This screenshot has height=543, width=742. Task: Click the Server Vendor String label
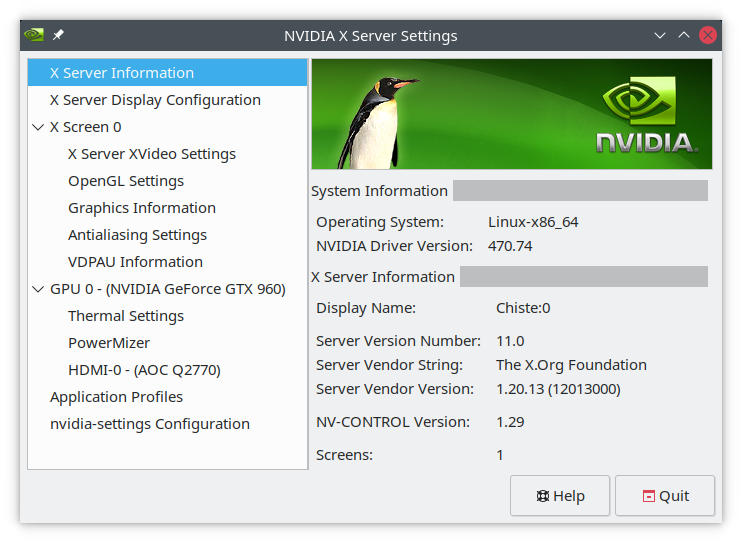(389, 365)
